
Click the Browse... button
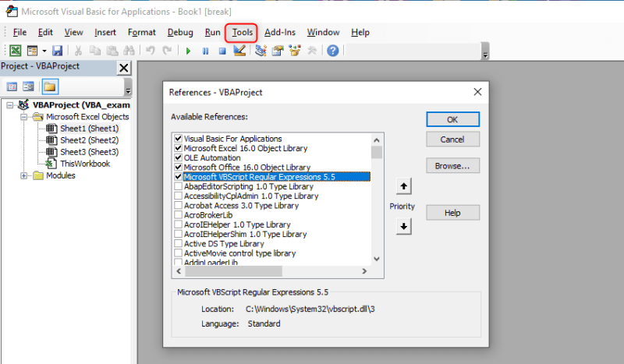coord(452,166)
